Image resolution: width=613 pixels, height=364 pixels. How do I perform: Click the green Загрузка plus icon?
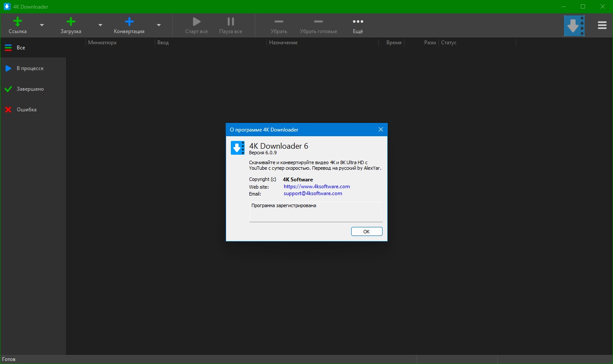click(71, 22)
